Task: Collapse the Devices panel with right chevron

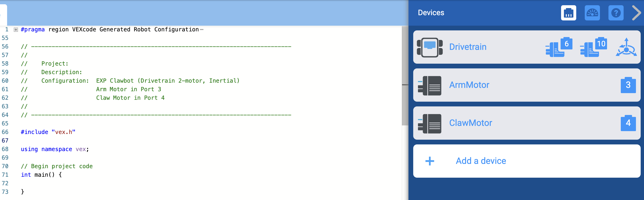Action: click(636, 13)
